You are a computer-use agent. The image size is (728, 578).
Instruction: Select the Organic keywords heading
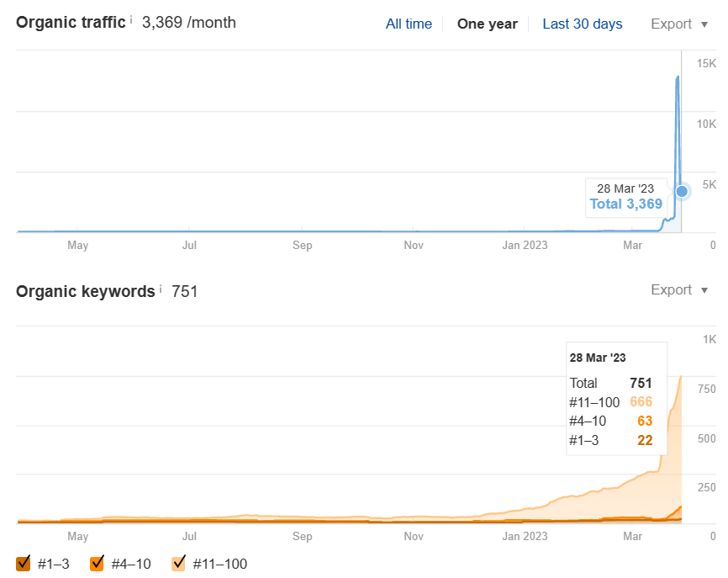[85, 291]
